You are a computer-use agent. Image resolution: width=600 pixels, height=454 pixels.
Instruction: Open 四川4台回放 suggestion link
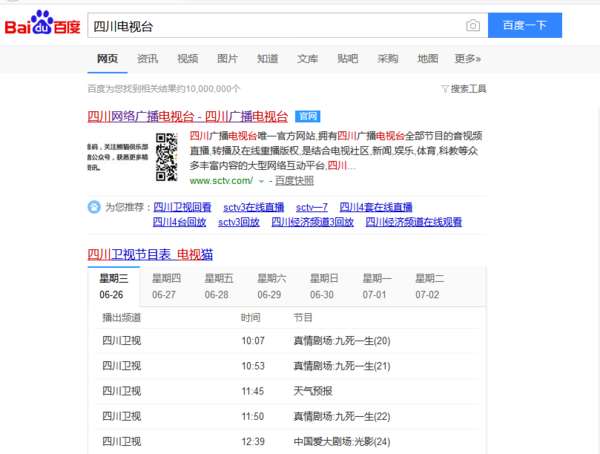click(x=179, y=222)
